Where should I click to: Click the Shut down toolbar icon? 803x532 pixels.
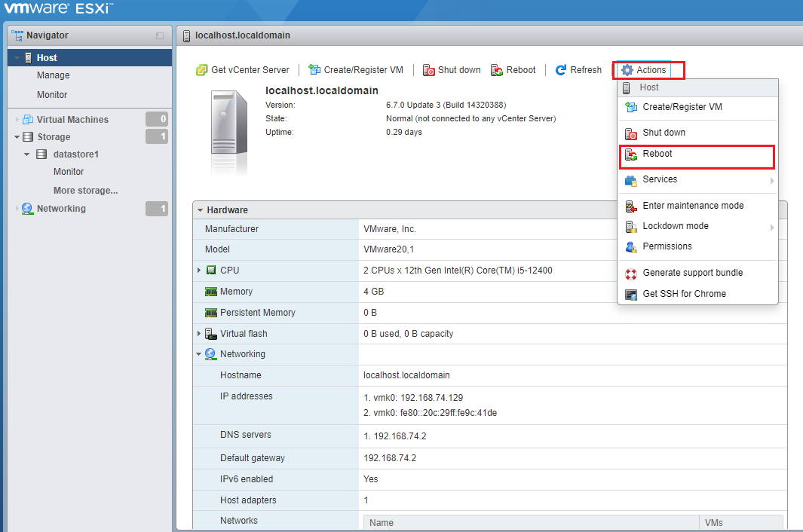(428, 70)
